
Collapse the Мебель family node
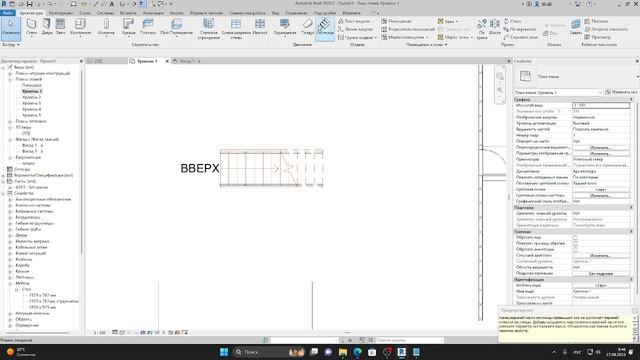(x=10, y=283)
